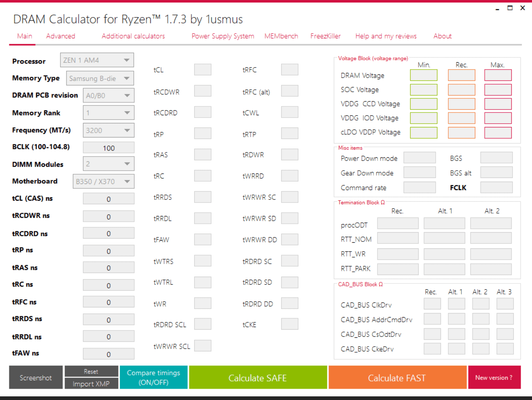Click the tCL timing result box
This screenshot has height=400, width=532.
pyautogui.click(x=203, y=70)
